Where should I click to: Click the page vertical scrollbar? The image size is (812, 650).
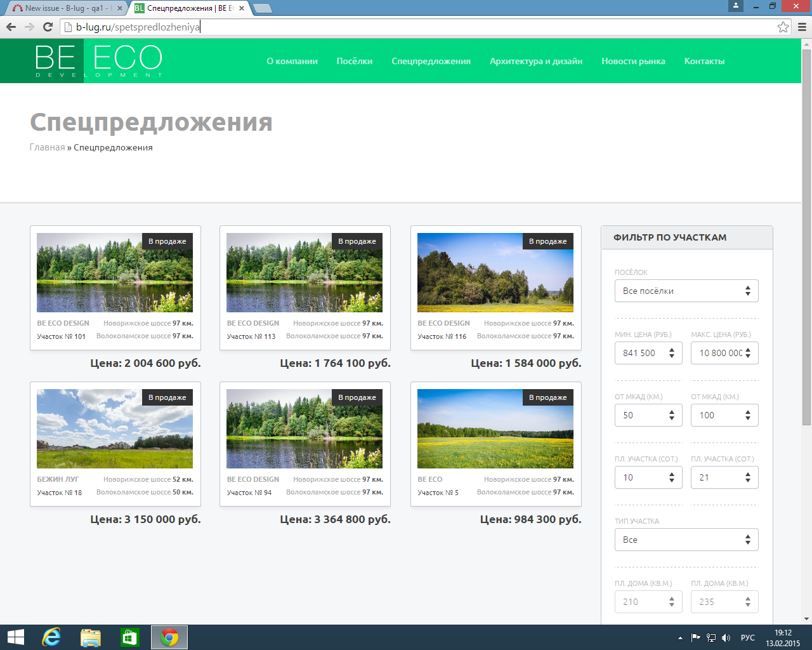coord(806,235)
